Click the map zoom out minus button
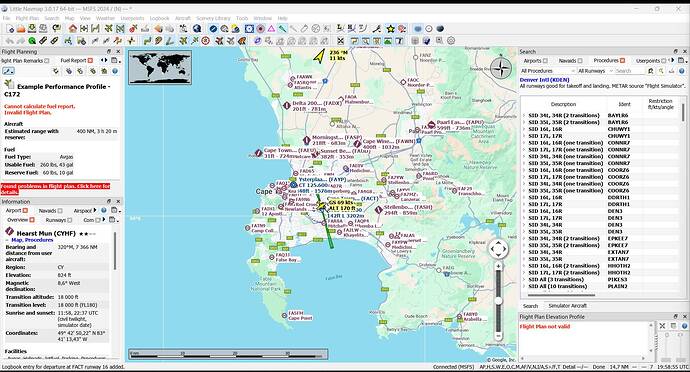Image resolution: width=690 pixels, height=372 pixels. pos(498,336)
